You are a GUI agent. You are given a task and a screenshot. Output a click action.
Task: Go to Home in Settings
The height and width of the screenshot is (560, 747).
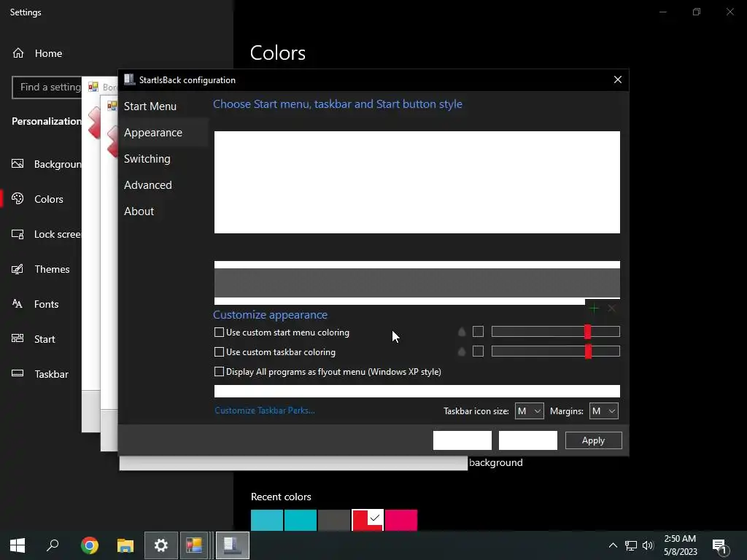[x=37, y=53]
